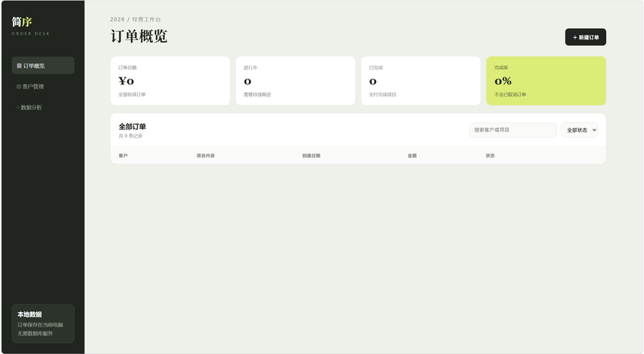
Task: Expand the 全部状态 filter dropdown
Action: [579, 130]
